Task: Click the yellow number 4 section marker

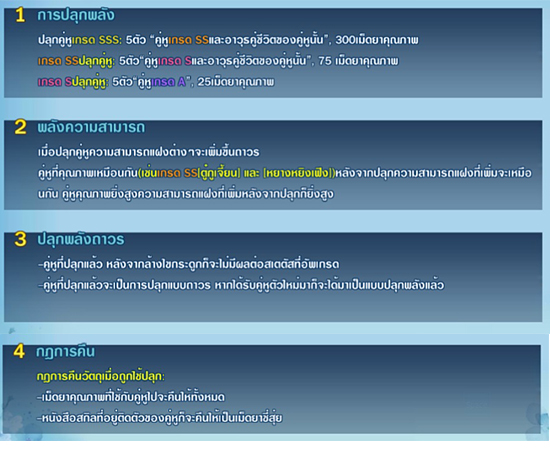Action: (19, 351)
